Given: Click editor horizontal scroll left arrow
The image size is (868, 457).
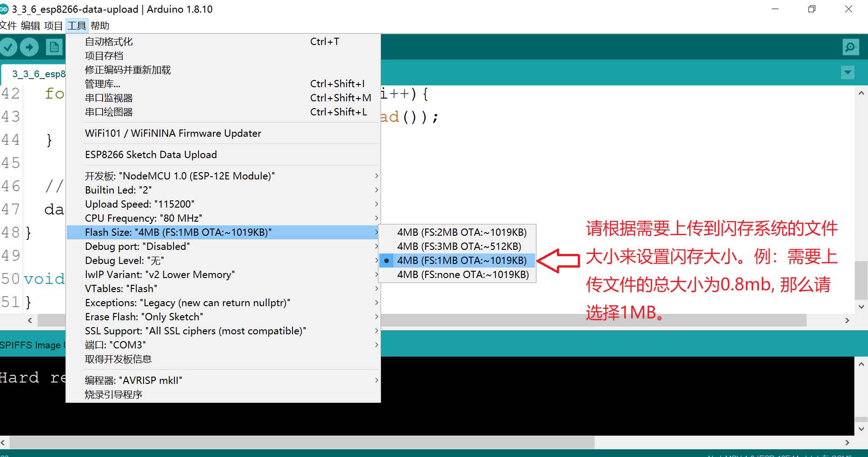Looking at the screenshot, I should [30, 320].
